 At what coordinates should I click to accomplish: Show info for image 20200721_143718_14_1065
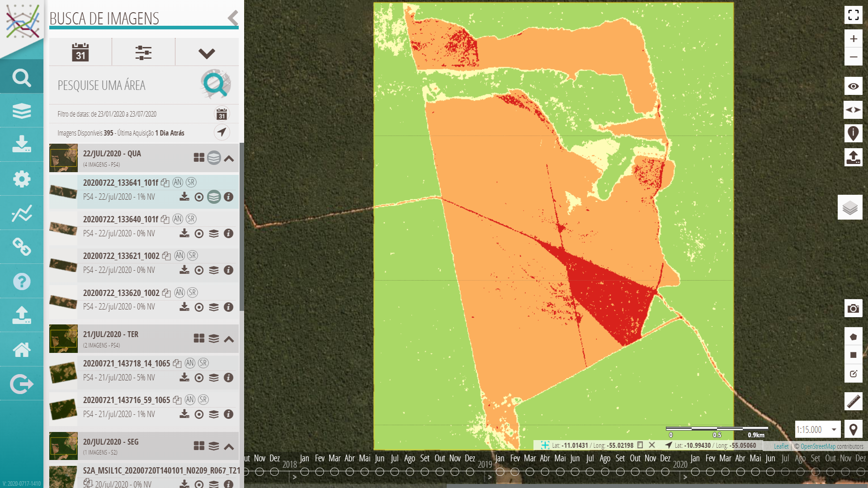click(229, 377)
